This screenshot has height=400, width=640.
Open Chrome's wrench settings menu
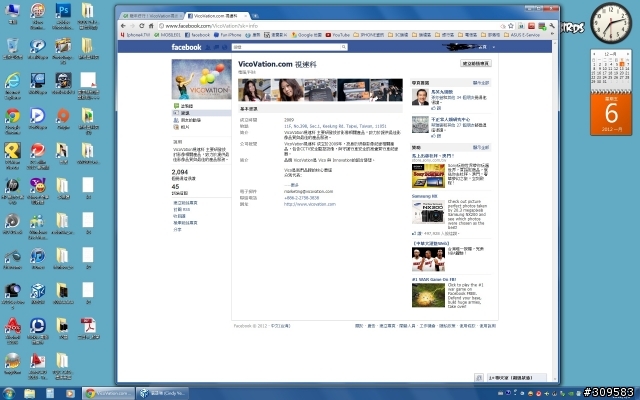coord(552,26)
